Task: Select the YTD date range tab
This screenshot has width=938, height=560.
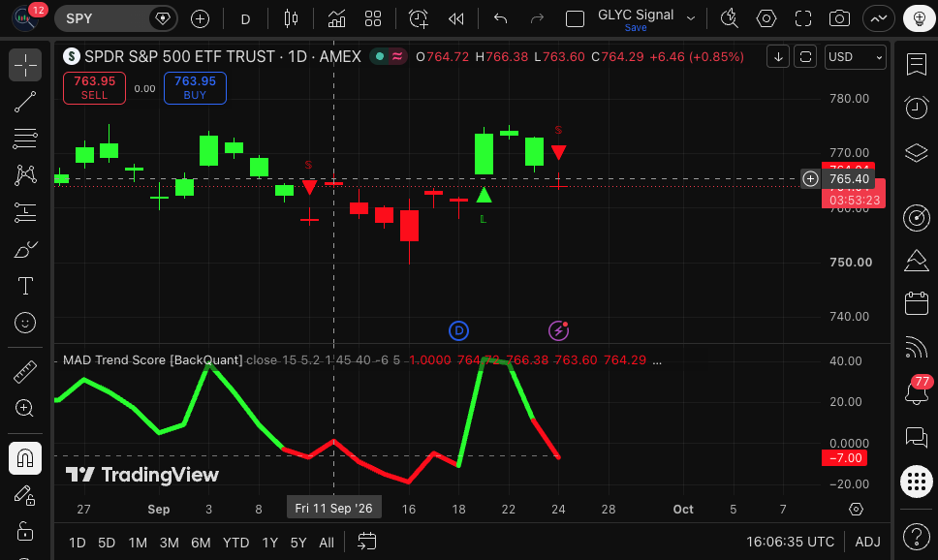Action: 235,543
